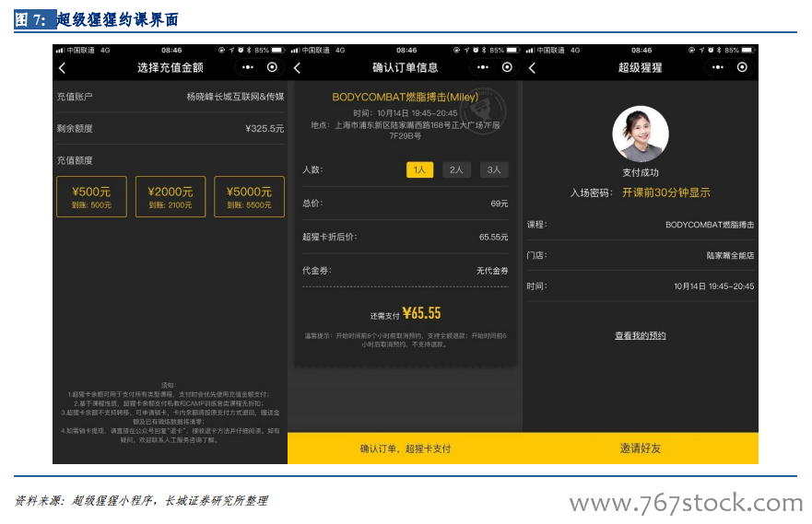Tap the 门店 陆家嘴全能店 row
The height and width of the screenshot is (524, 812).
pos(641,255)
